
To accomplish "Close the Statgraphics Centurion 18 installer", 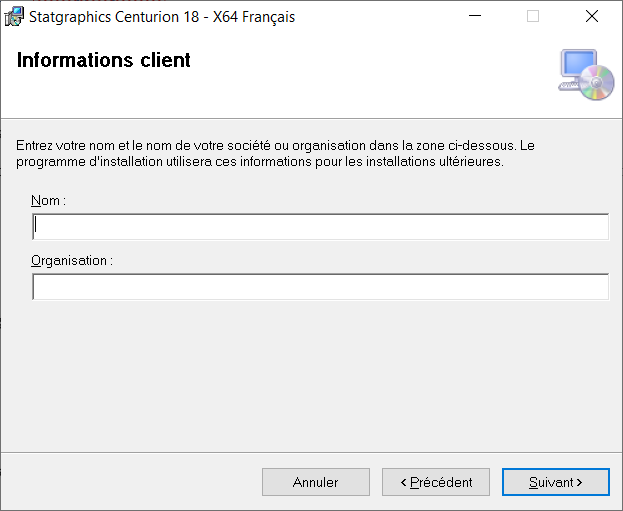I will pyautogui.click(x=592, y=16).
